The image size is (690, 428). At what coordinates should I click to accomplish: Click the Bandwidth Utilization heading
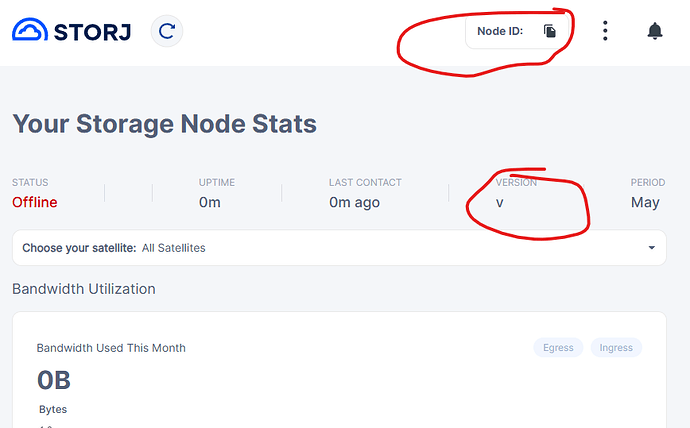point(84,289)
